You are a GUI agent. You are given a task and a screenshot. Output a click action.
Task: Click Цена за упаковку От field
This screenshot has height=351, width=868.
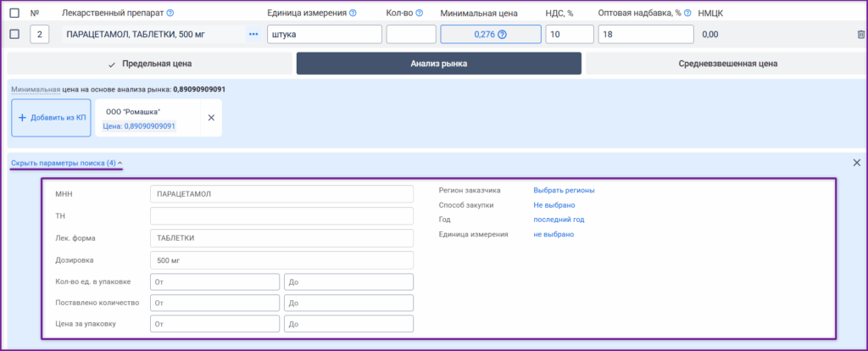click(x=214, y=324)
